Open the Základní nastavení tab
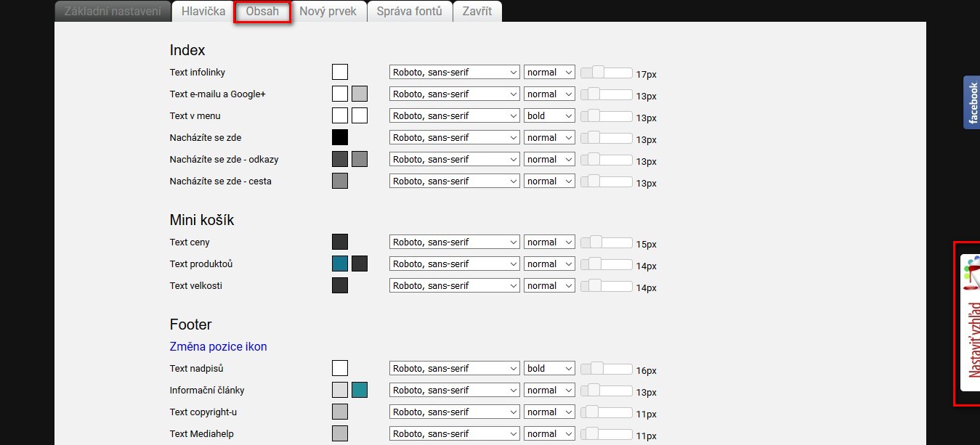Image resolution: width=980 pixels, height=445 pixels. pos(113,12)
